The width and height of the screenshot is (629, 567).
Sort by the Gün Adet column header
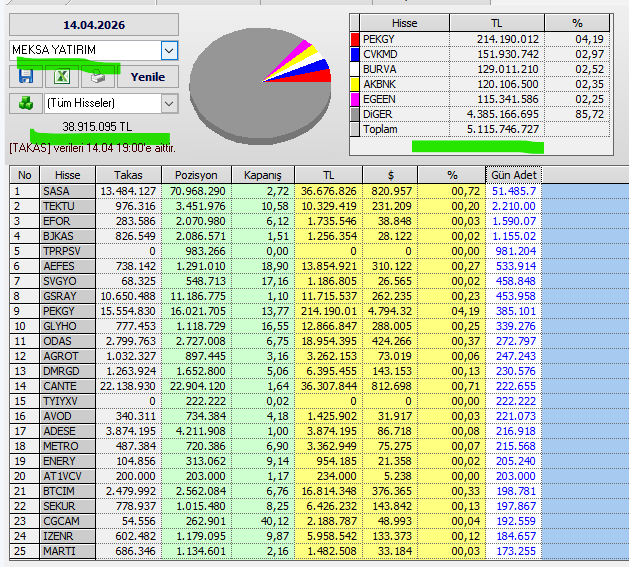(513, 175)
